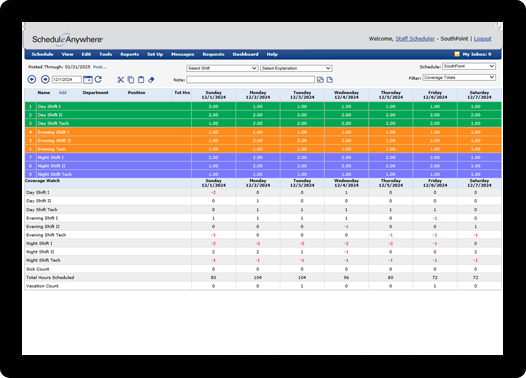Select the Evening Tech row name

coord(52,149)
